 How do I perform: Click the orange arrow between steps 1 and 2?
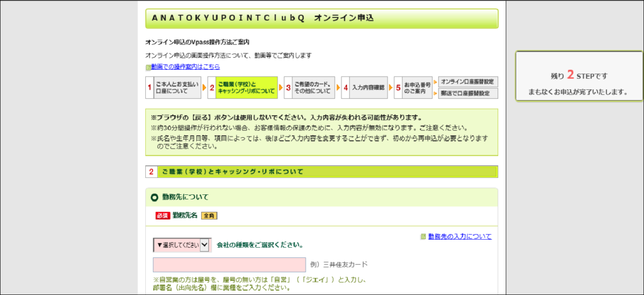pyautogui.click(x=204, y=87)
